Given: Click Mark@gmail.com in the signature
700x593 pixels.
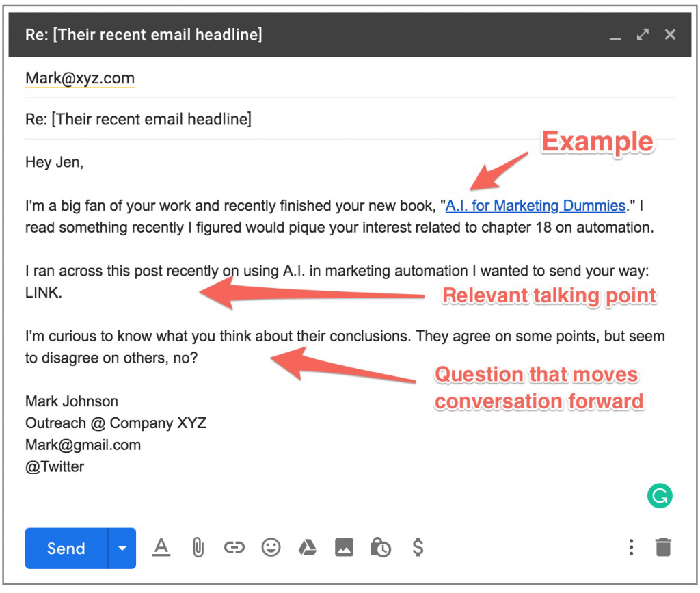Looking at the screenshot, I should (x=83, y=445).
